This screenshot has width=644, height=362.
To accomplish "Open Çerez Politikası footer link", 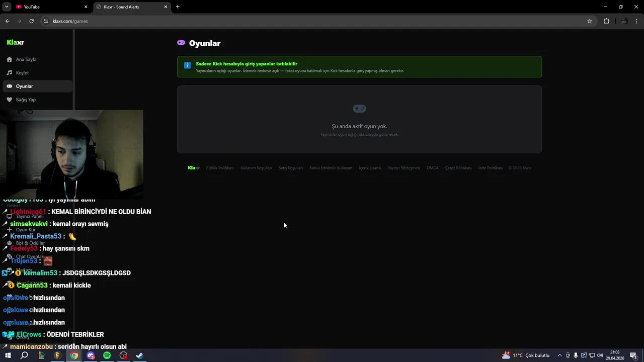I will (x=458, y=168).
